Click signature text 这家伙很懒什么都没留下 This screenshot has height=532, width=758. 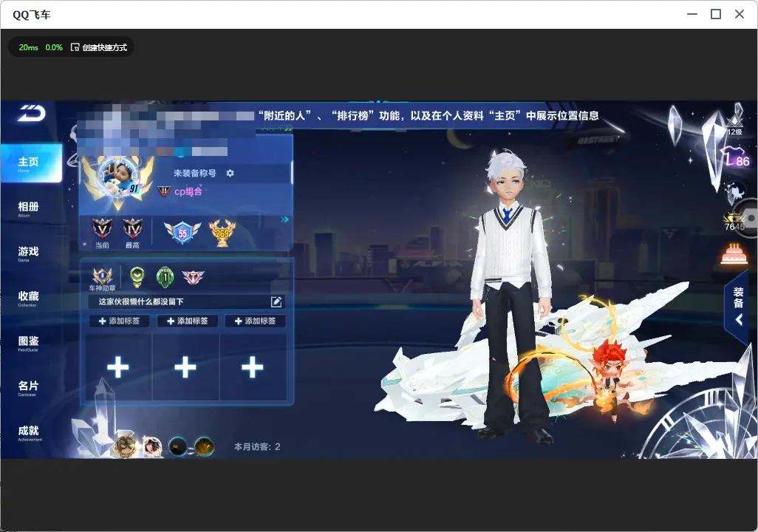tap(141, 301)
